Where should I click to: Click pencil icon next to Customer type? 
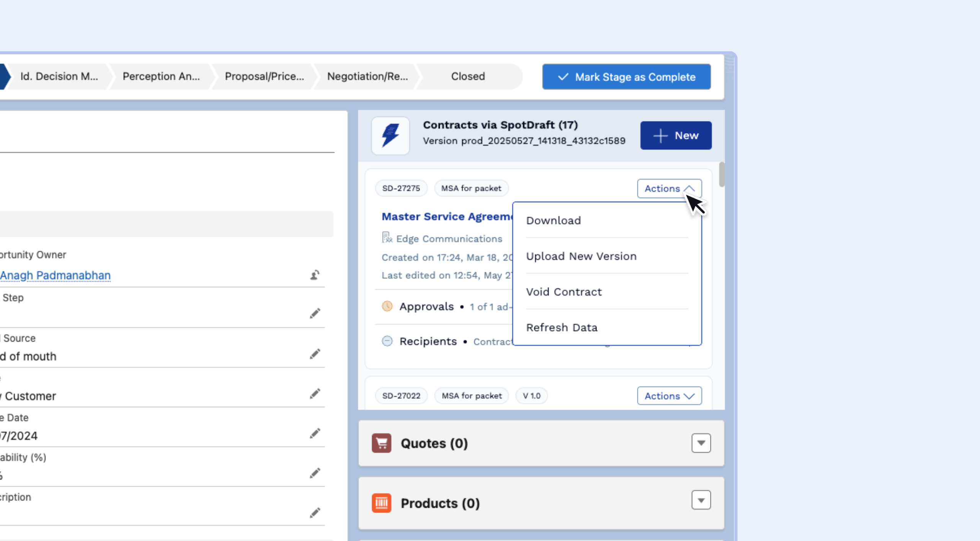pos(315,394)
